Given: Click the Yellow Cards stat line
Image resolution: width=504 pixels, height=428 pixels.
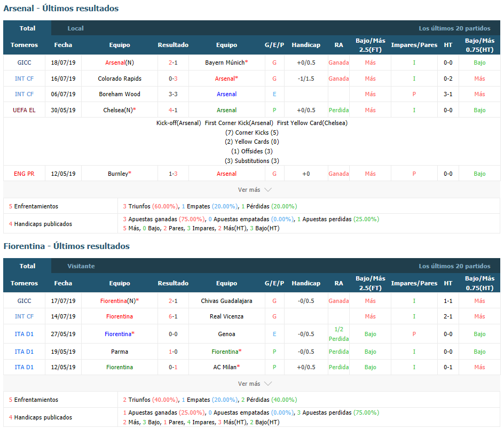Looking at the screenshot, I should coord(251,142).
